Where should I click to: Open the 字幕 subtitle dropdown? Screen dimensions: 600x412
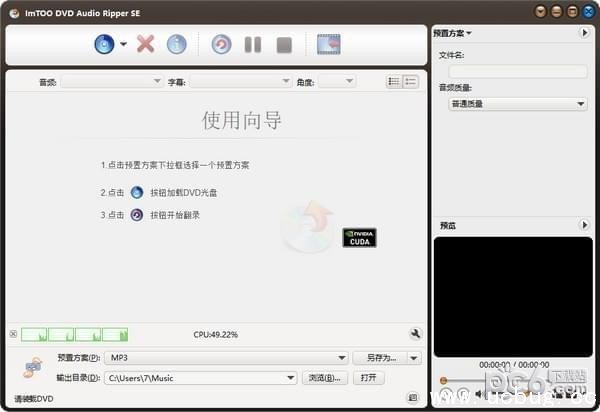pyautogui.click(x=241, y=81)
